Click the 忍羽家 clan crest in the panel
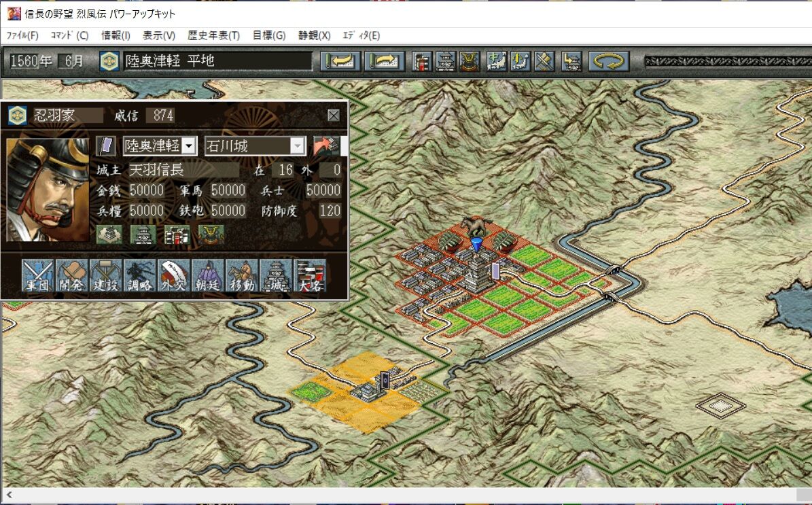 coord(17,115)
